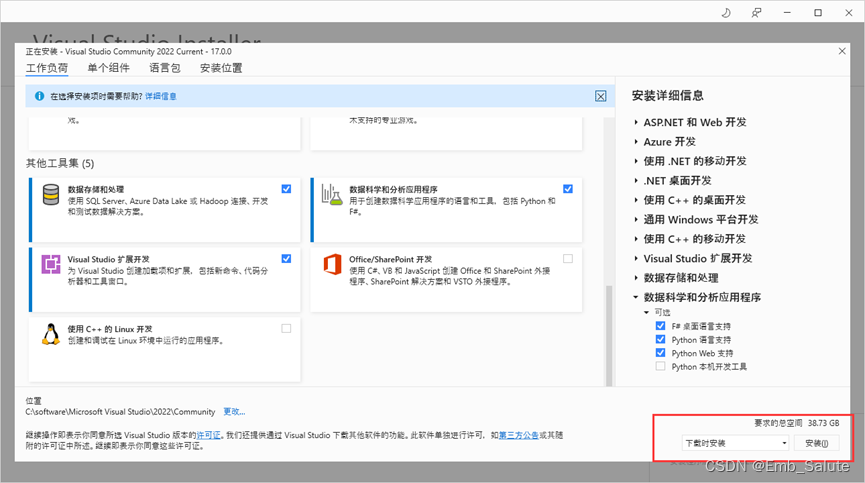
Task: Uncheck Python 语言支持 option
Action: pos(660,339)
